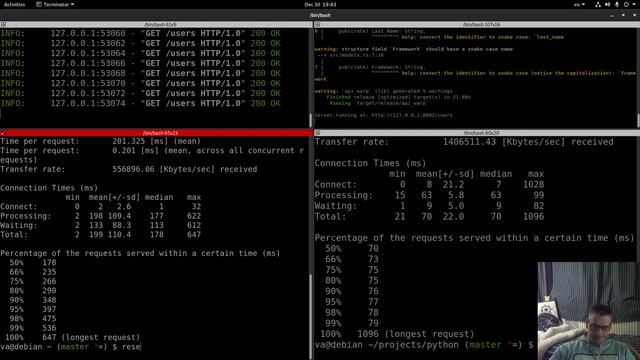
Task: Open group icon of /bin/bash 107x18 pane
Action: (x=318, y=24)
